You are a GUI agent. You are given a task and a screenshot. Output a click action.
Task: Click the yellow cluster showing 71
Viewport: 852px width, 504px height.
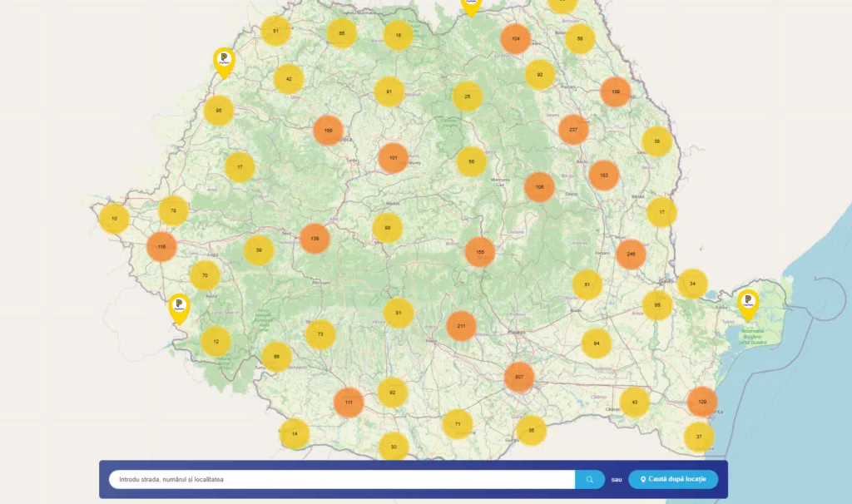point(458,424)
